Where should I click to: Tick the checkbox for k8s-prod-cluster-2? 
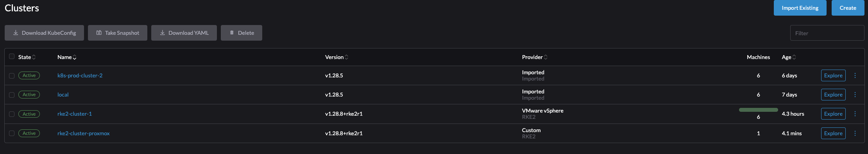tap(12, 76)
